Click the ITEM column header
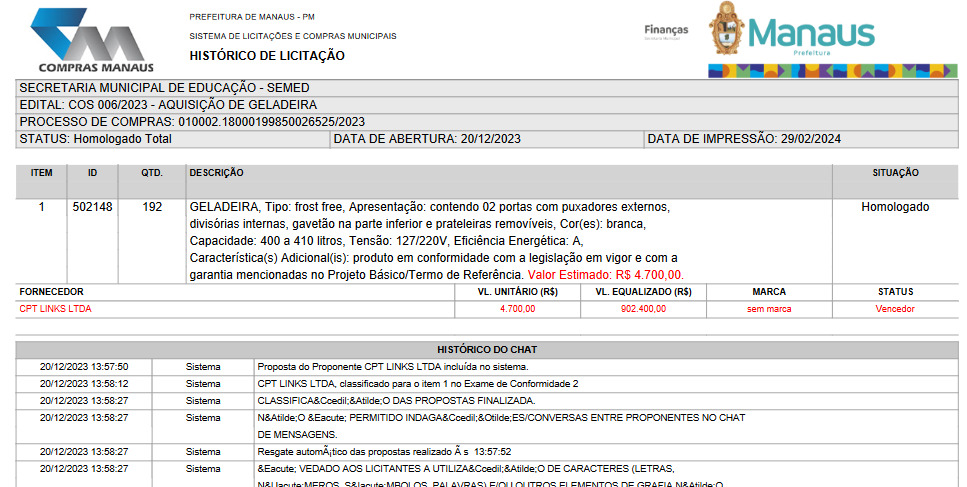 [x=41, y=173]
